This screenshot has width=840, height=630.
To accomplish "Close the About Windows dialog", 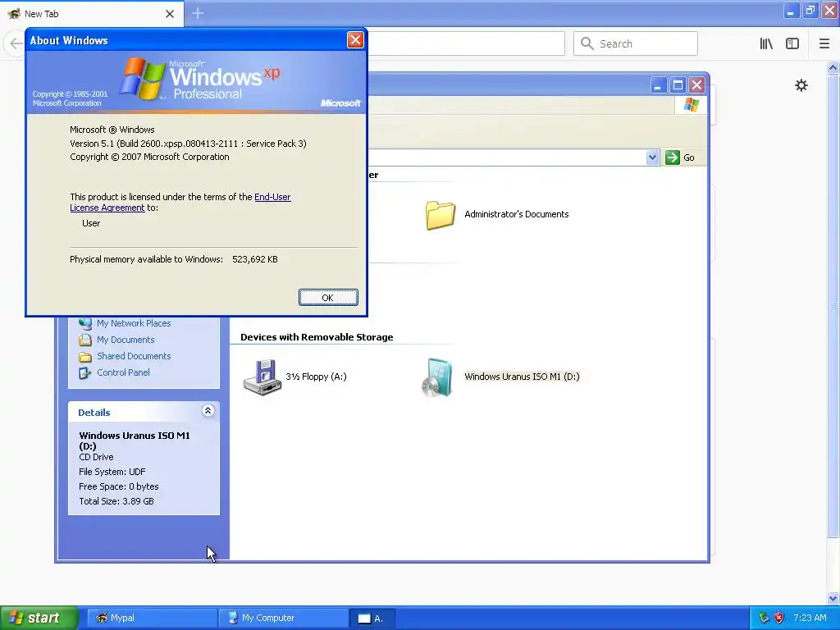I will pos(355,40).
